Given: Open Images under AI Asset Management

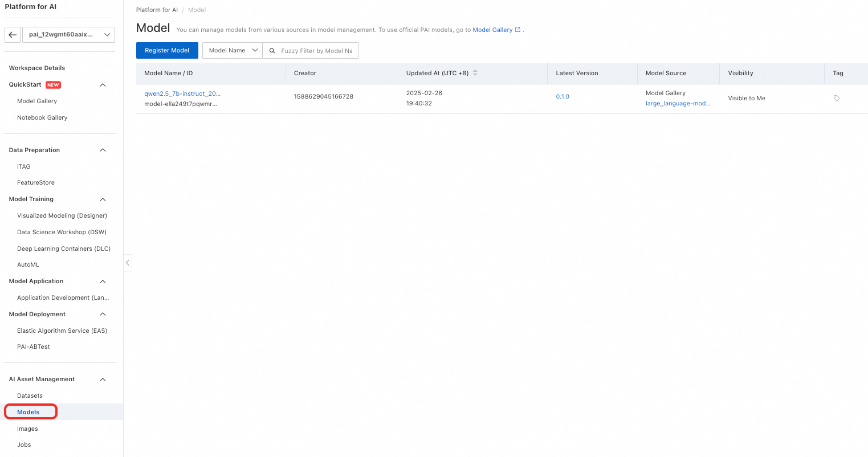Looking at the screenshot, I should click(x=27, y=429).
